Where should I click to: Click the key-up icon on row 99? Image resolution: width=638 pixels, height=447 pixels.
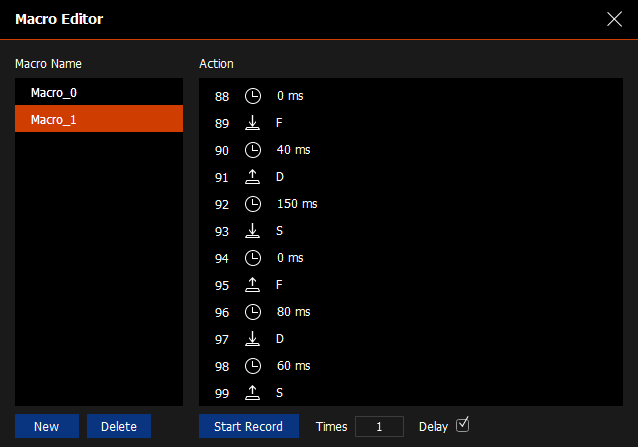tap(253, 393)
